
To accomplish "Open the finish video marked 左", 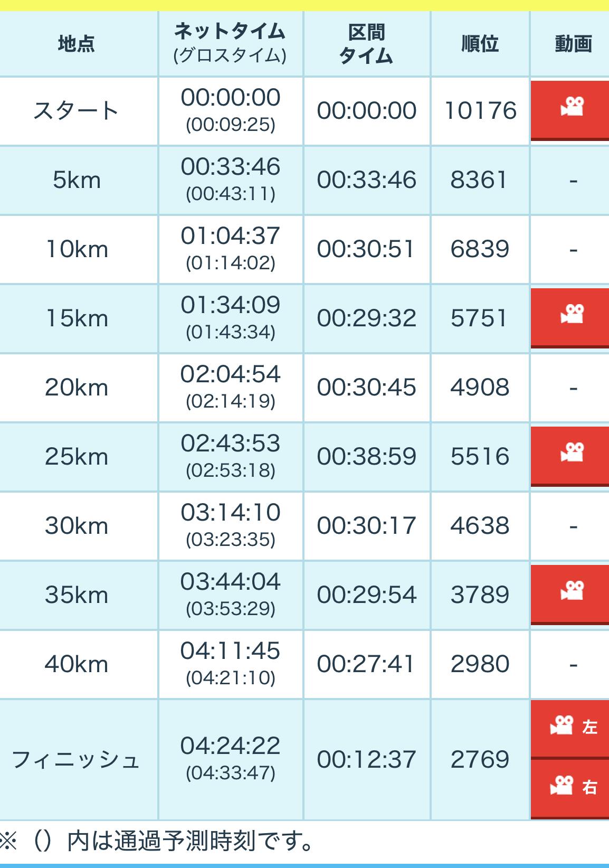I will [571, 728].
